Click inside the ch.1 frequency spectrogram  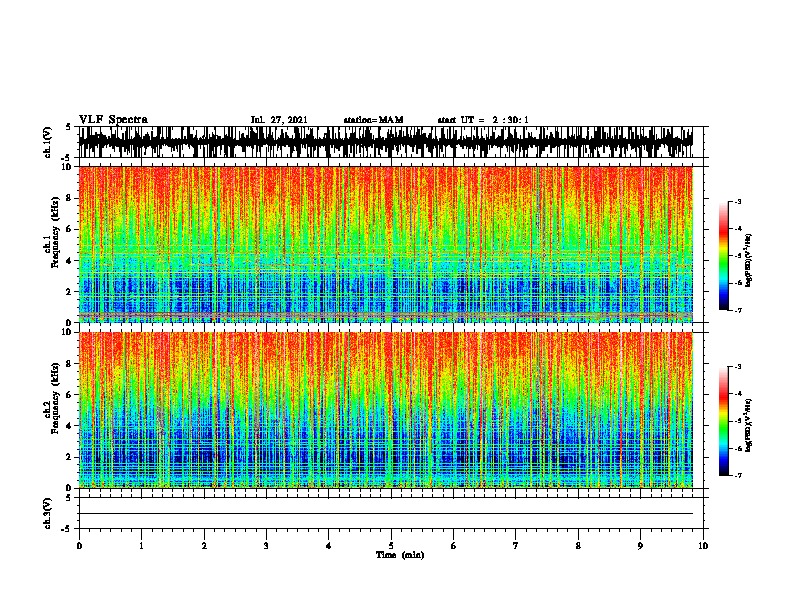[385, 244]
